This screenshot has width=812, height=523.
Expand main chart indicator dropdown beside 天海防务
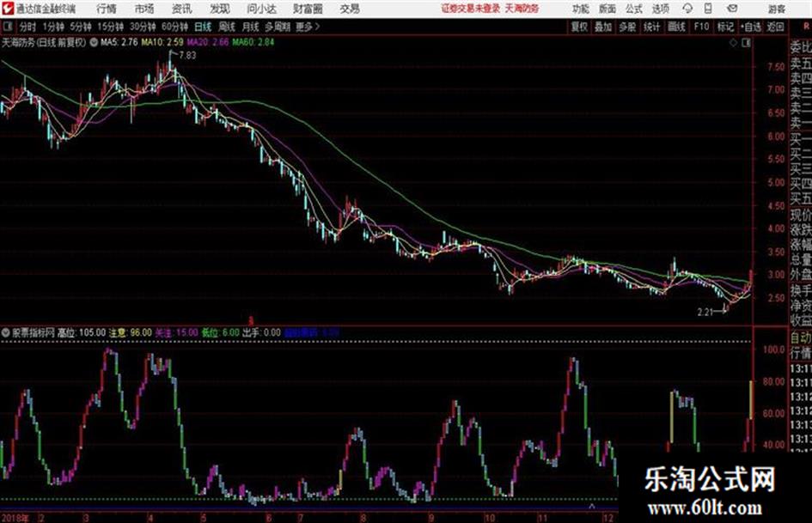[x=94, y=42]
